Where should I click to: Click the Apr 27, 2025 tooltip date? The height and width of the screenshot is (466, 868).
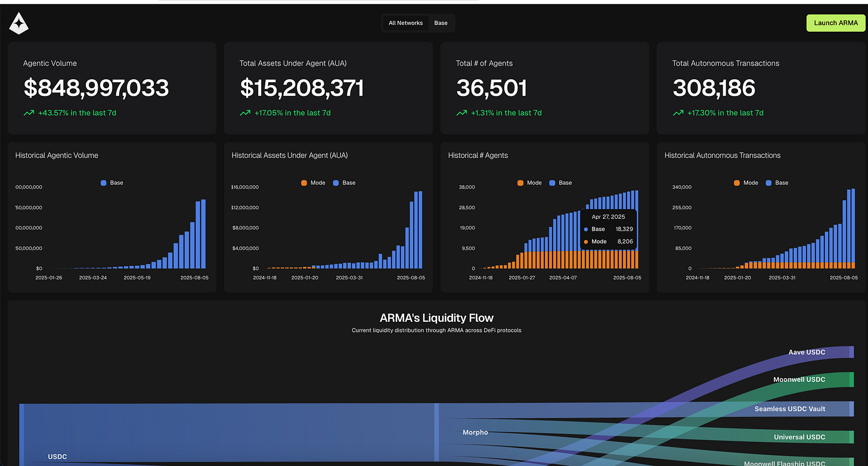[608, 217]
